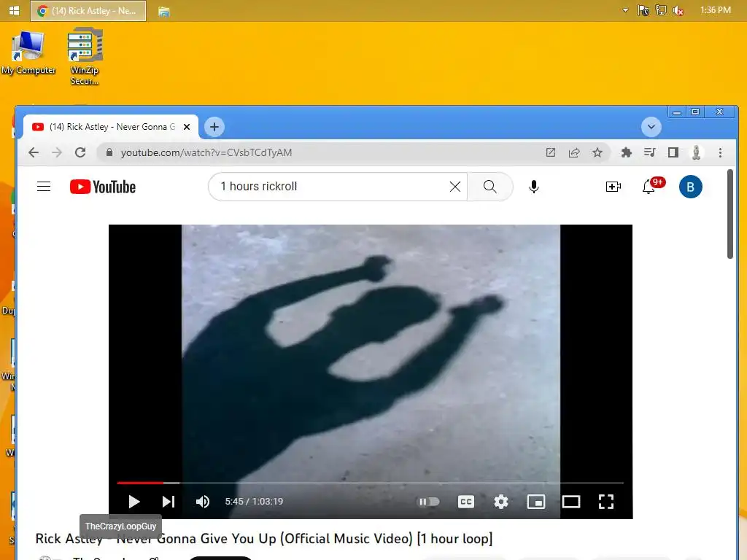747x560 pixels.
Task: Play the video
Action: pyautogui.click(x=134, y=502)
